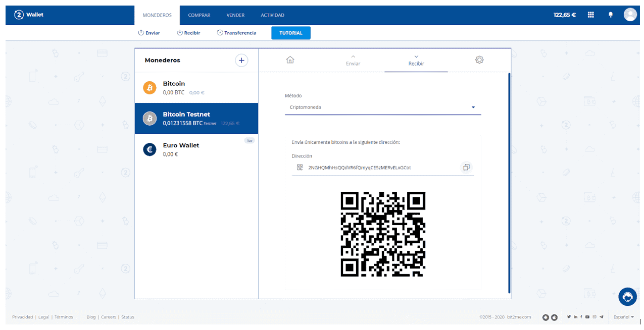The image size is (644, 330).
Task: Click the Bit2Me Wallet logo
Action: pos(29,15)
